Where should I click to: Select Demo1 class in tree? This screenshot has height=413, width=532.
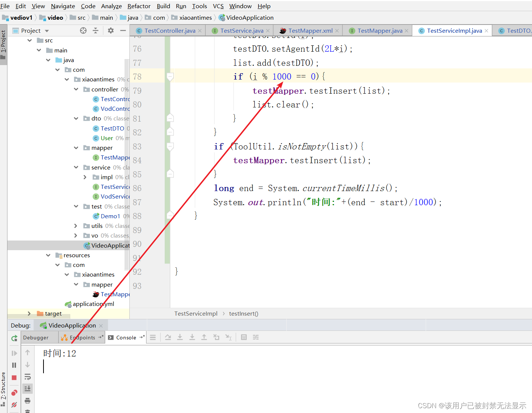110,216
